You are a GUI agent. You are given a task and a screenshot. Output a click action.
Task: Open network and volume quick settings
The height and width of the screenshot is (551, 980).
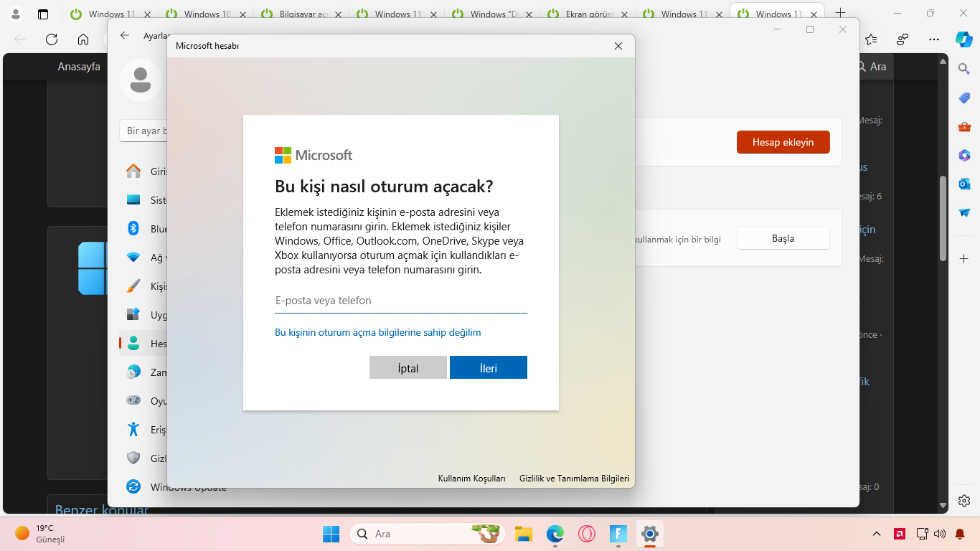point(930,534)
